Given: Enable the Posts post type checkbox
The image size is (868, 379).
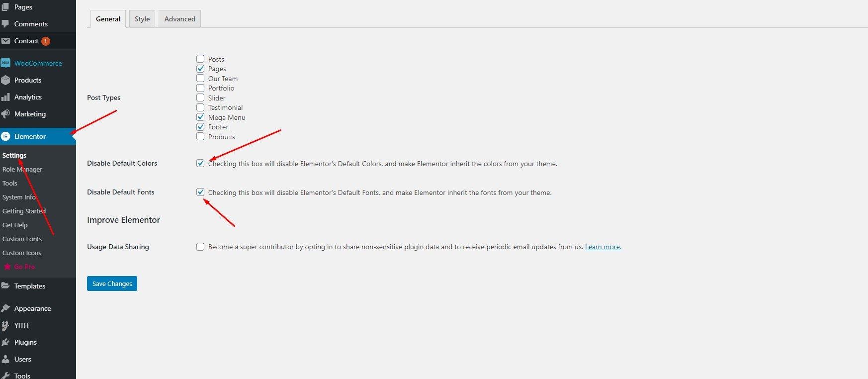Looking at the screenshot, I should pos(200,59).
